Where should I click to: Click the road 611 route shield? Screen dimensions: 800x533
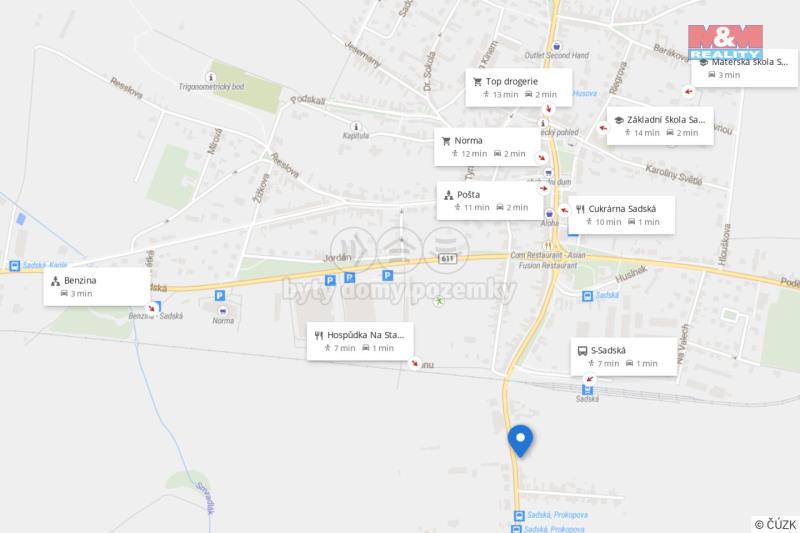[447, 259]
